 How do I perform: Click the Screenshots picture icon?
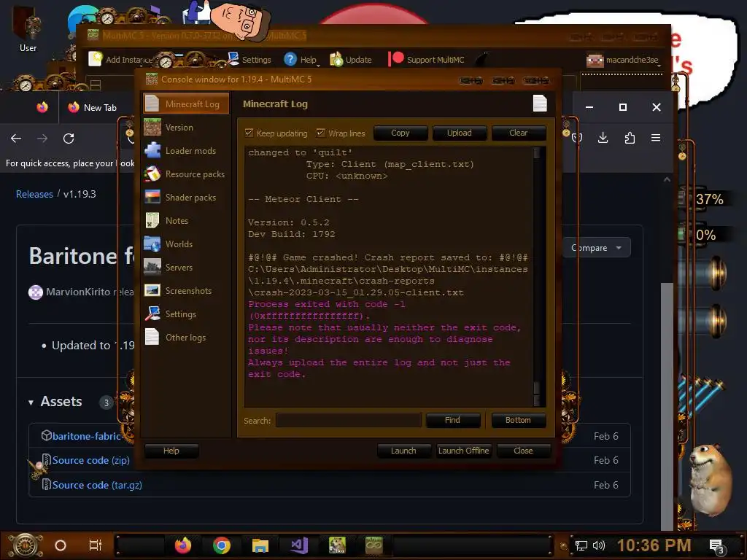[x=152, y=290]
